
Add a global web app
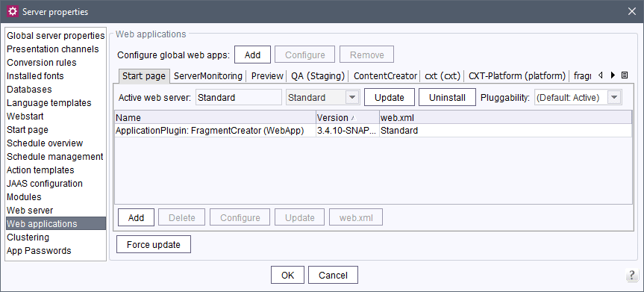point(252,55)
